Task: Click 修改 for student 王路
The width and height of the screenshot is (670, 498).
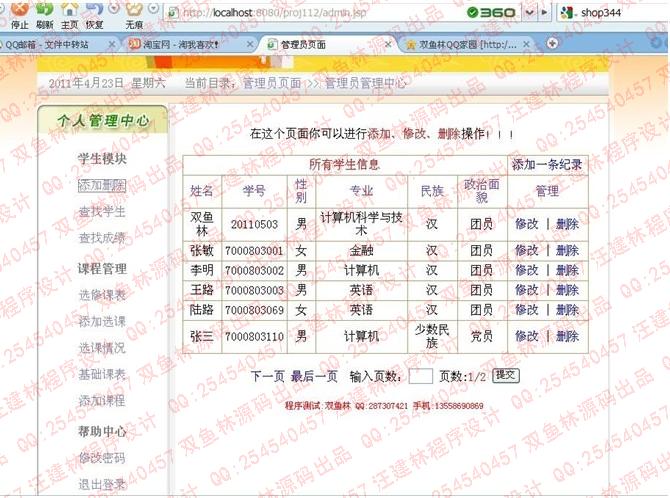Action: point(526,290)
